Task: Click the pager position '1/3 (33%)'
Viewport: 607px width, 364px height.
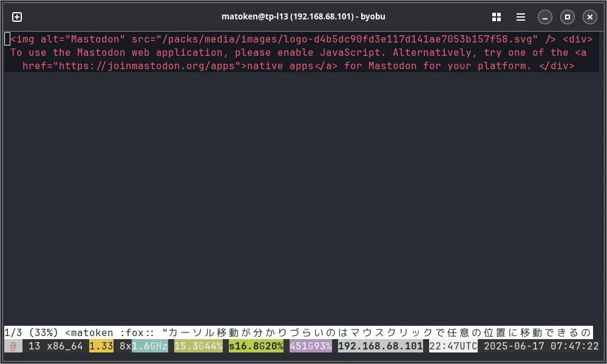Action: point(31,332)
